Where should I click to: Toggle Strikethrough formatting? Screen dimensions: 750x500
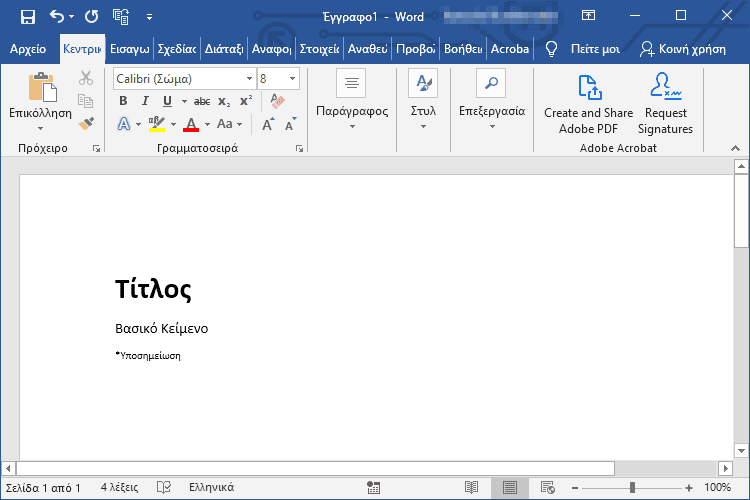(202, 101)
